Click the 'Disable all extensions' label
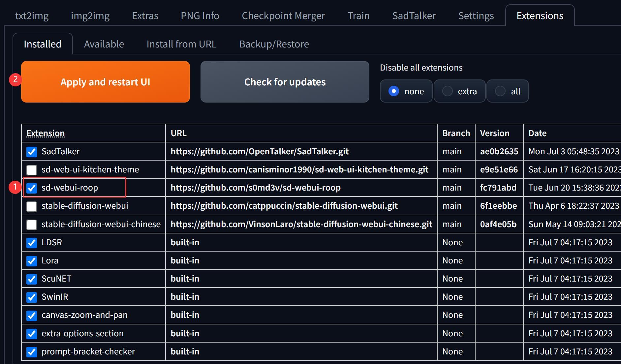 (421, 68)
